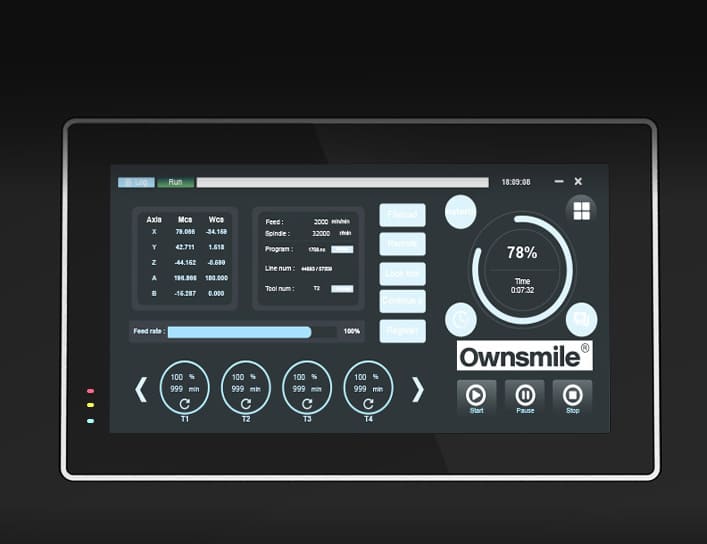707x544 pixels.
Task: Click the small button beside Program value
Action: 342,249
